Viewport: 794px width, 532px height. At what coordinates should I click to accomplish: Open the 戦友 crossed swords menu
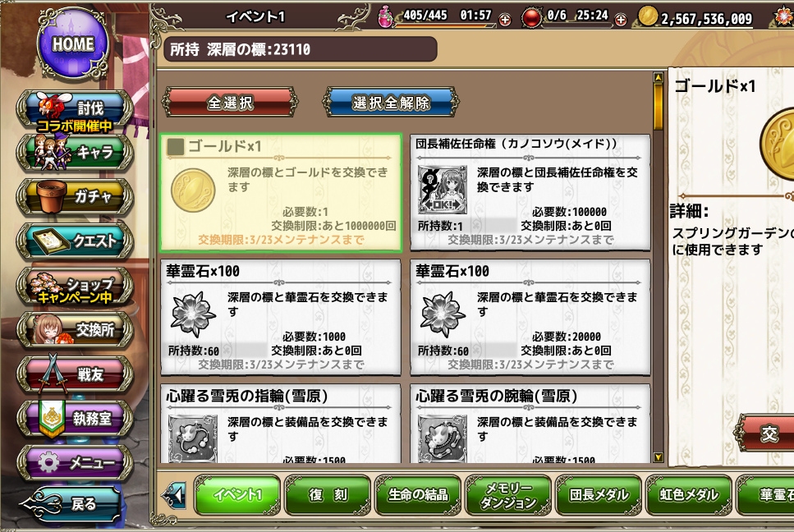point(75,374)
